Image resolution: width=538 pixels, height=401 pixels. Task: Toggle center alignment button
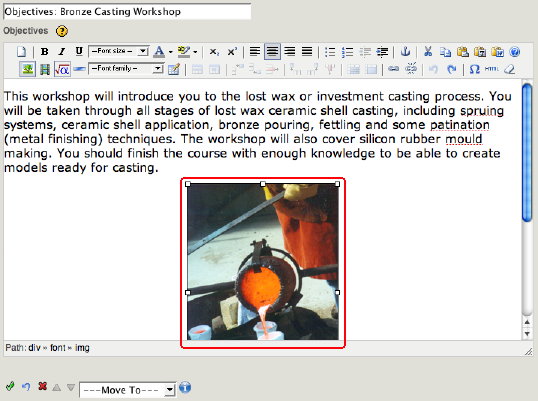click(x=272, y=52)
